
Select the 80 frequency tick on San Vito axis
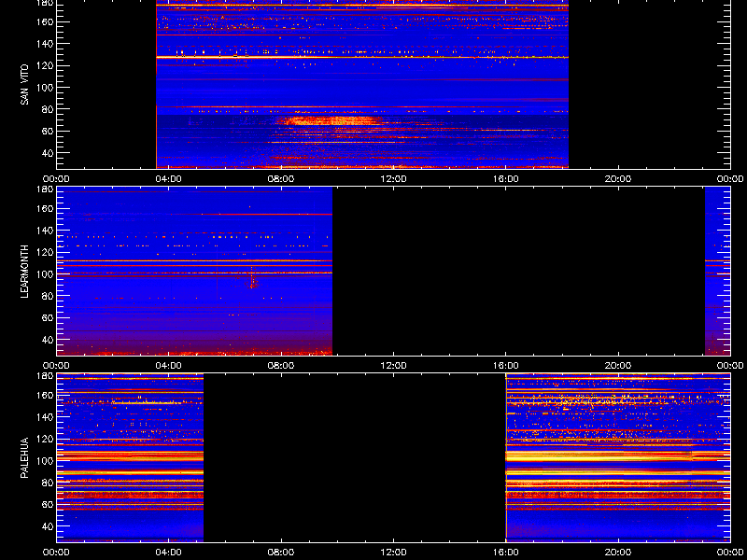click(49, 109)
